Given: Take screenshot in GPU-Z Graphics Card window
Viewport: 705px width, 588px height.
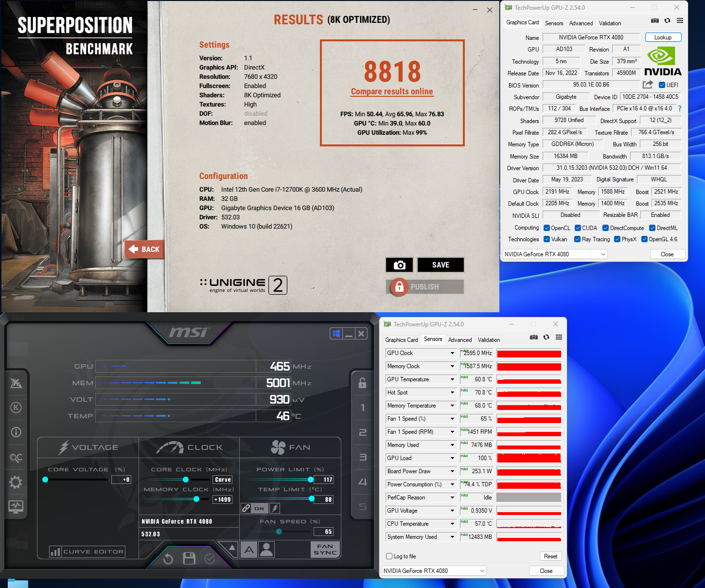Looking at the screenshot, I should click(x=655, y=20).
